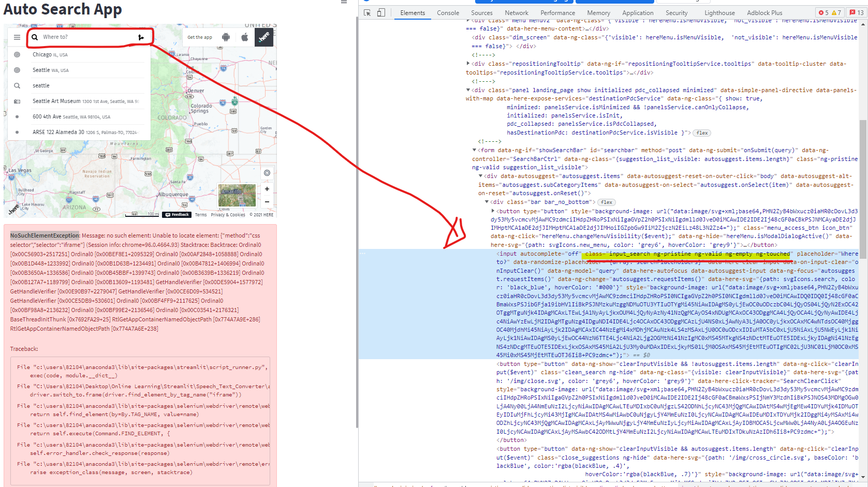
Task: Click flex badge on panel landing_page div
Action: [x=702, y=133]
